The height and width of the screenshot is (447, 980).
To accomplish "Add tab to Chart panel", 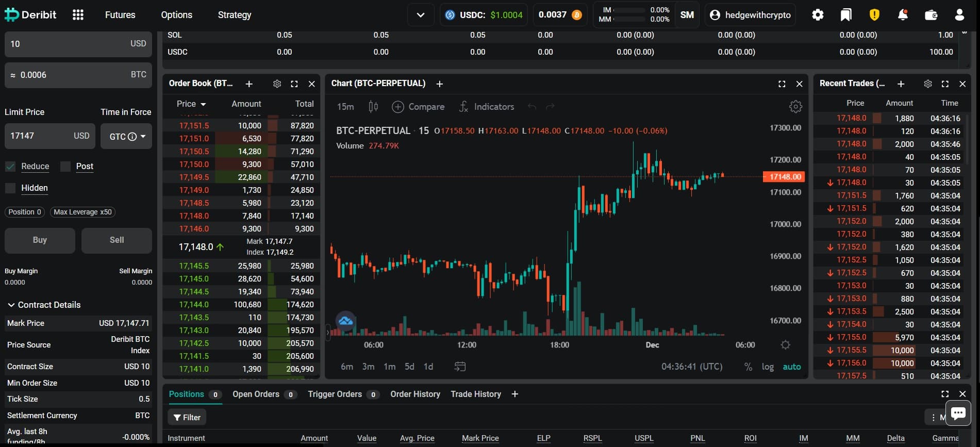I will pos(440,84).
